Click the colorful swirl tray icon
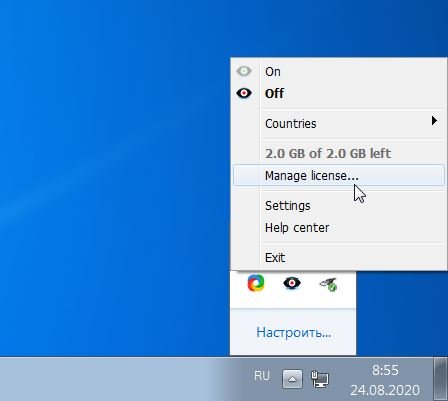Screen dimensions: 448x401 coord(256,283)
